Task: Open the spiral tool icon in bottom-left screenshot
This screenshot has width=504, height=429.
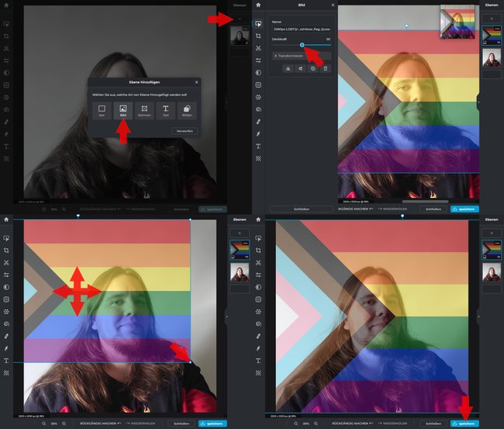Action: point(6,323)
